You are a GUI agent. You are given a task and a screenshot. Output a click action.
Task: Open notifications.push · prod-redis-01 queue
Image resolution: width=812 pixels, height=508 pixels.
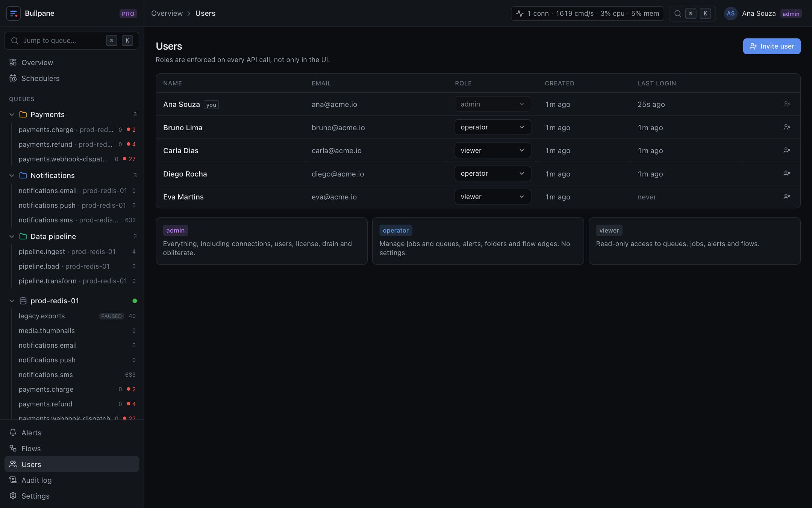(76, 205)
